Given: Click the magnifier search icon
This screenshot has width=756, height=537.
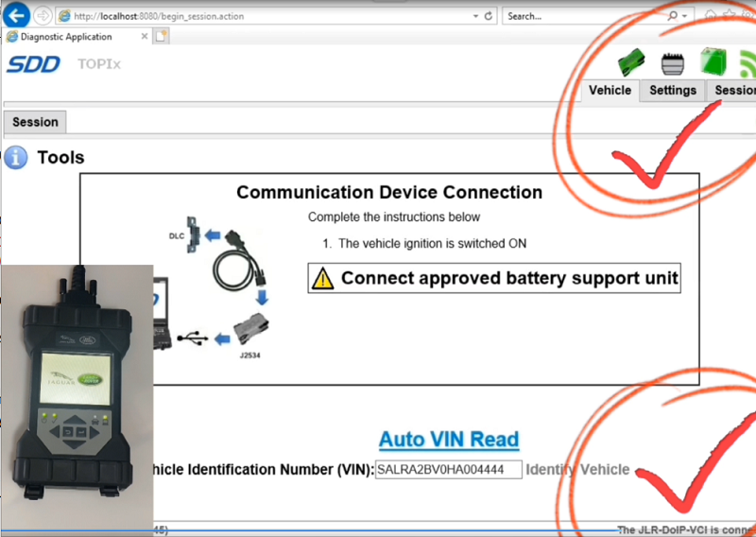Looking at the screenshot, I should (x=673, y=16).
